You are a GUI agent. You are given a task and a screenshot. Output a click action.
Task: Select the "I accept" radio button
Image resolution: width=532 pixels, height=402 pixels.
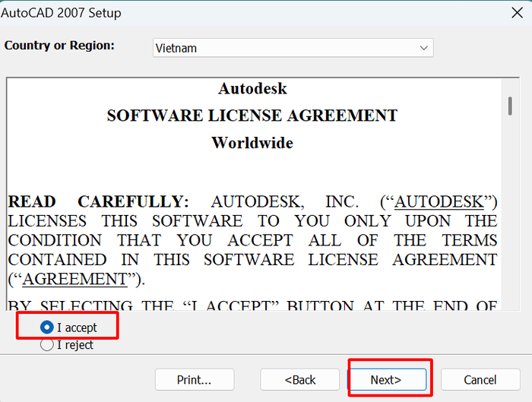click(47, 328)
